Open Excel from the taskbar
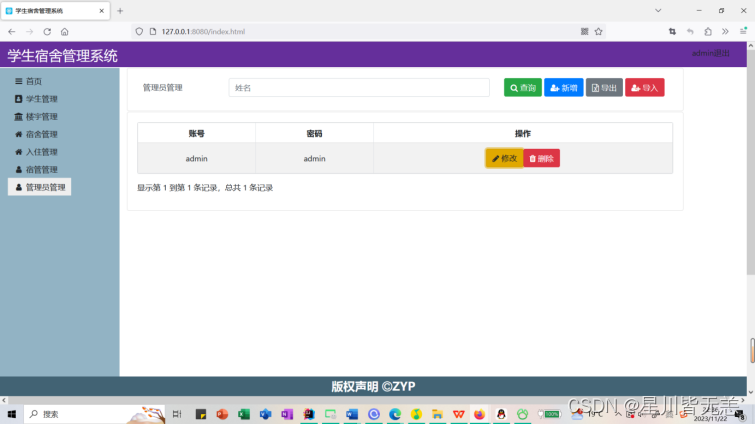This screenshot has height=425, width=755. click(x=244, y=414)
